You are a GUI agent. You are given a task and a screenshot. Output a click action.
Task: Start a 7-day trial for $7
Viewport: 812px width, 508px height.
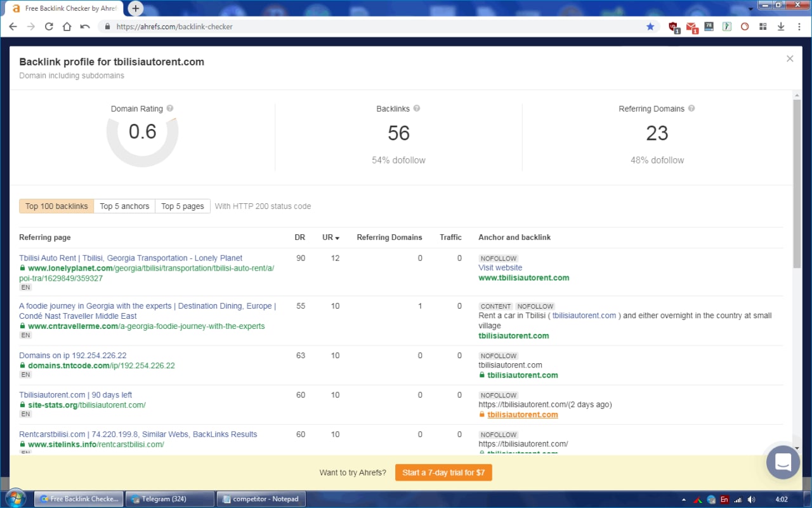pos(443,472)
